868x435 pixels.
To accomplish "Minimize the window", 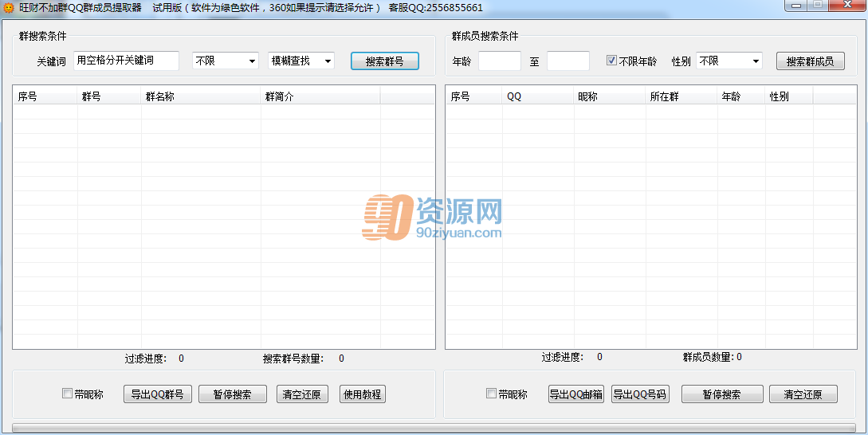I will [796, 6].
